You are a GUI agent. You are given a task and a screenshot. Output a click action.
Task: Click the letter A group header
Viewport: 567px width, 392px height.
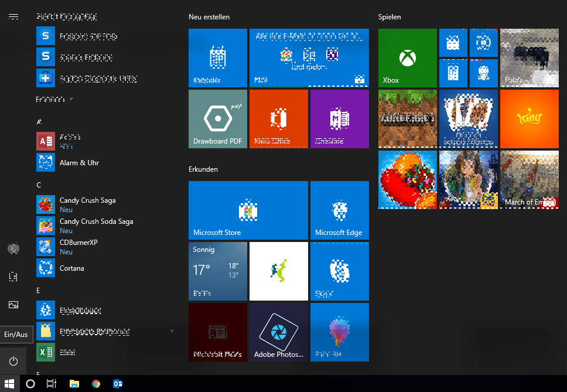tap(39, 122)
